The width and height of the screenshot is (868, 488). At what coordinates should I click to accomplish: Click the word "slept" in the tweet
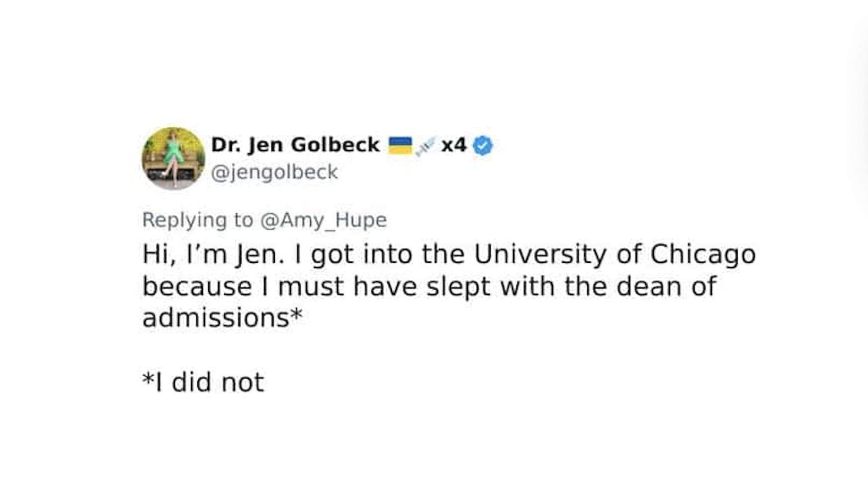(x=458, y=287)
